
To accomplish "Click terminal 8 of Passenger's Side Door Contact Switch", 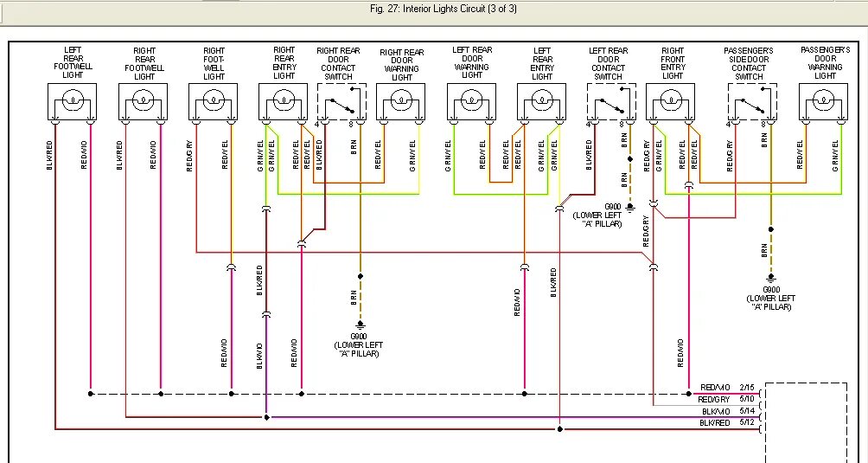I will pyautogui.click(x=763, y=125).
